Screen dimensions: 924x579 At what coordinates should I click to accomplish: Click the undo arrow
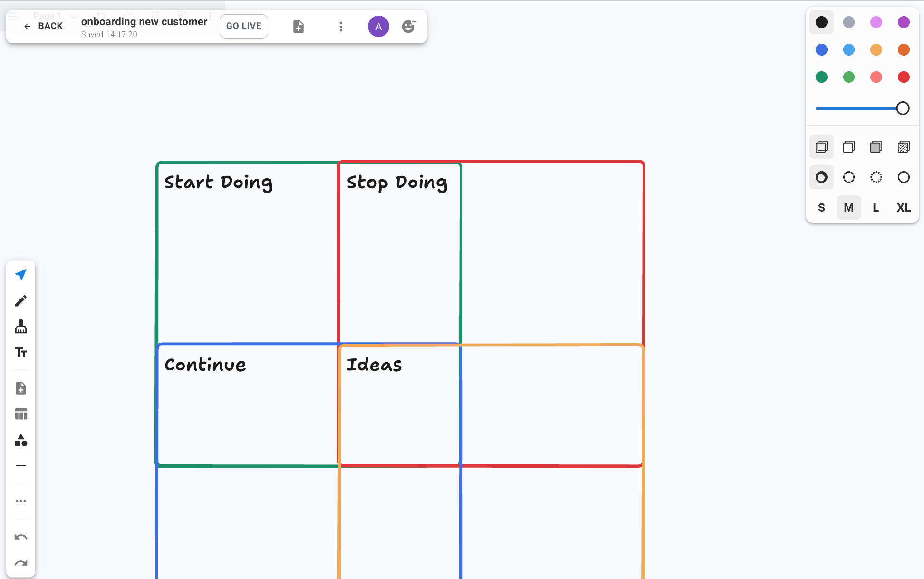point(21,537)
